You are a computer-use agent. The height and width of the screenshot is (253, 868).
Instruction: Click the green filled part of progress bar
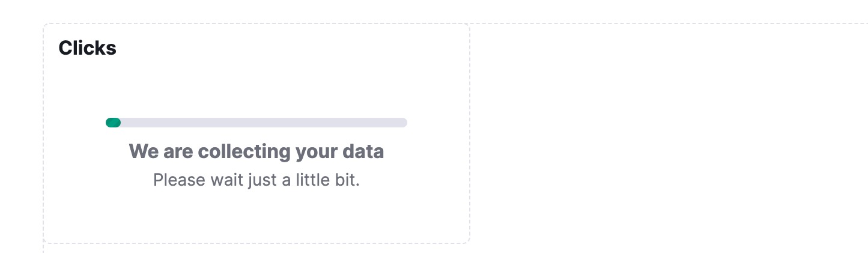pos(113,123)
